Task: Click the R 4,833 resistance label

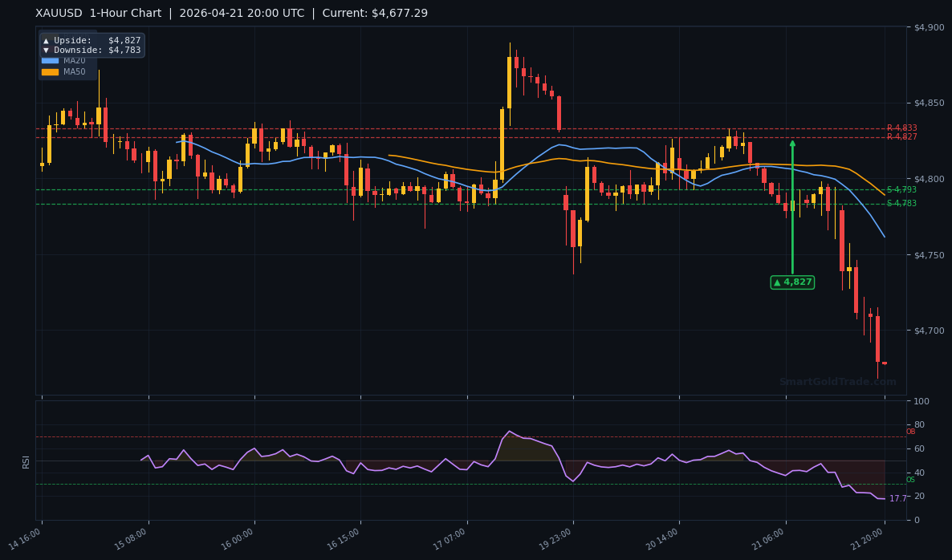Action: click(x=902, y=127)
